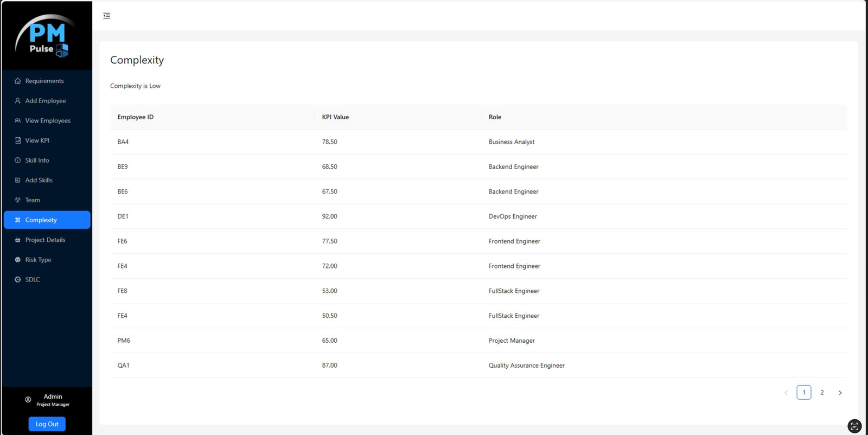Screen dimensions: 868x435
Task: Select the Complexity menu item
Action: [41, 220]
